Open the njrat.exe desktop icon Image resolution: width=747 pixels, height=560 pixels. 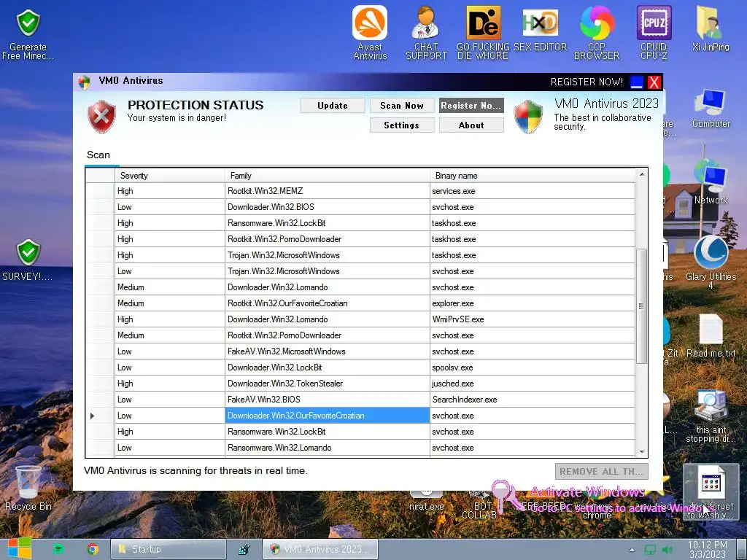coord(426,501)
